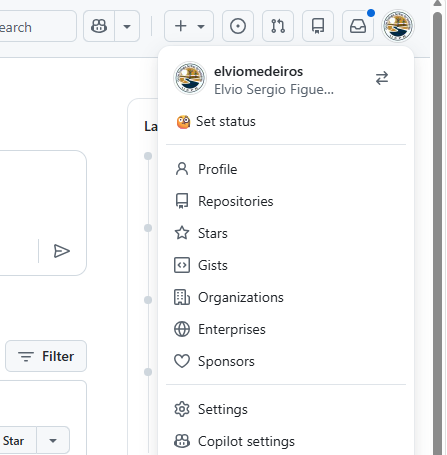Click the Set status emoji icon
447x455 pixels.
pyautogui.click(x=183, y=122)
